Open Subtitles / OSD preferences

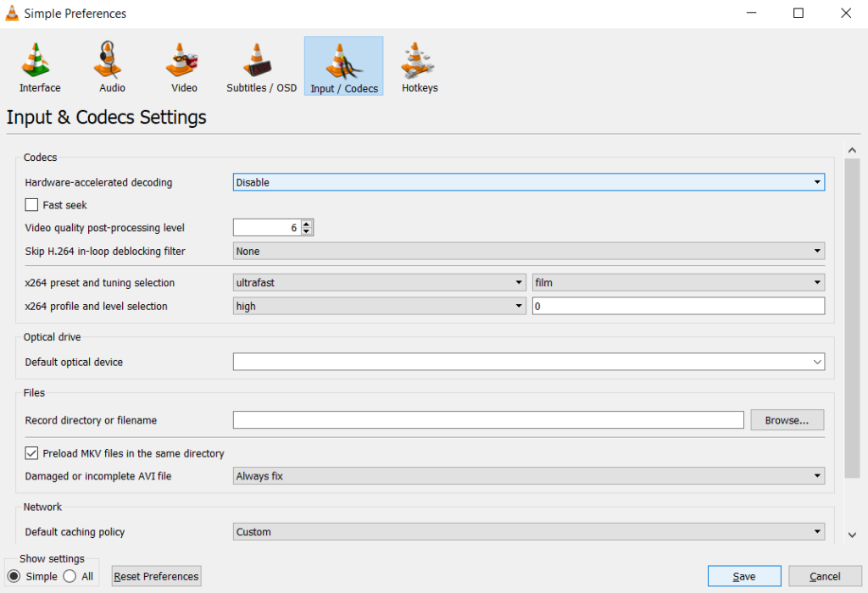260,65
